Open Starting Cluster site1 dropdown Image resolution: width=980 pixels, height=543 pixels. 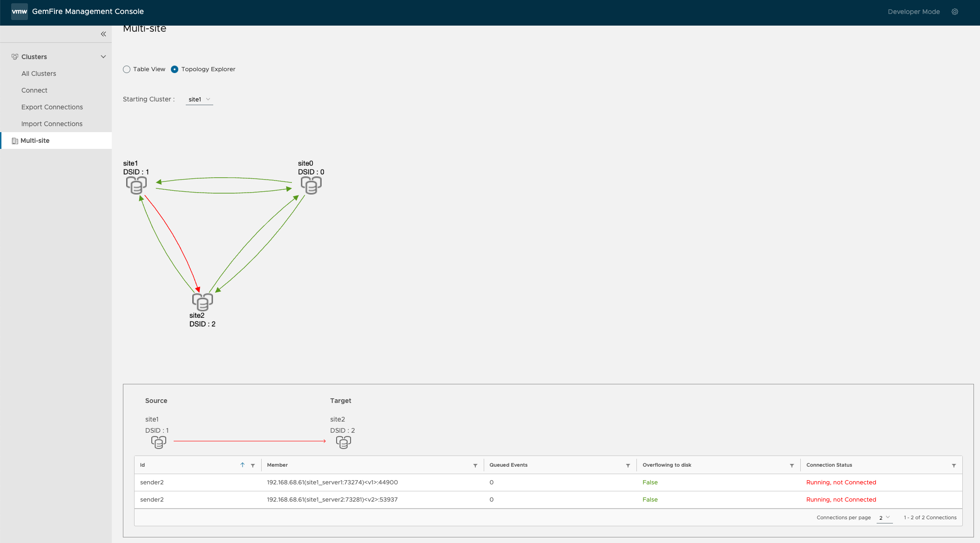coord(199,100)
